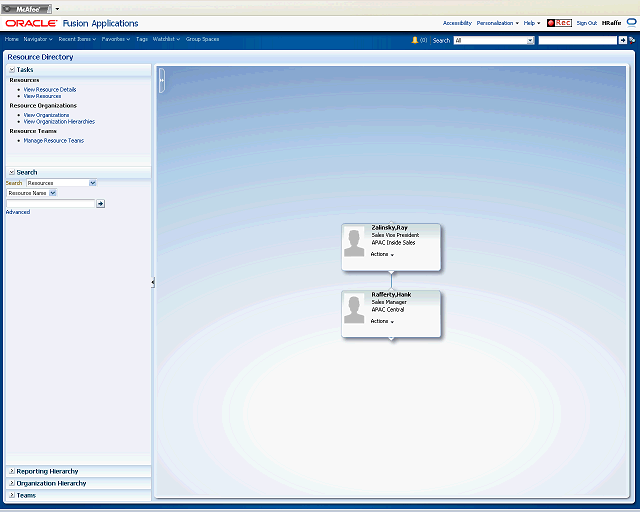Open the Resource Name dropdown

[x=53, y=193]
